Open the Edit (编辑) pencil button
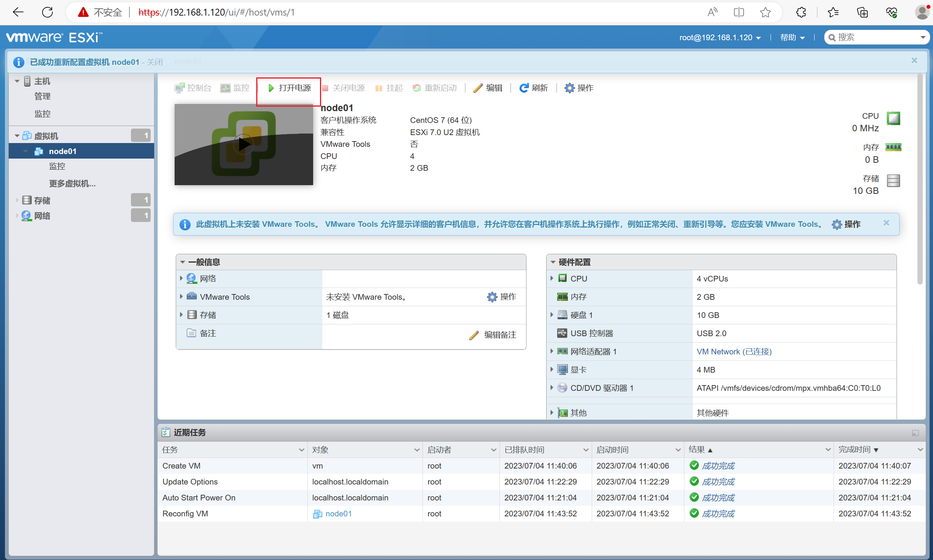Screen dimensions: 933x560 click(x=488, y=88)
